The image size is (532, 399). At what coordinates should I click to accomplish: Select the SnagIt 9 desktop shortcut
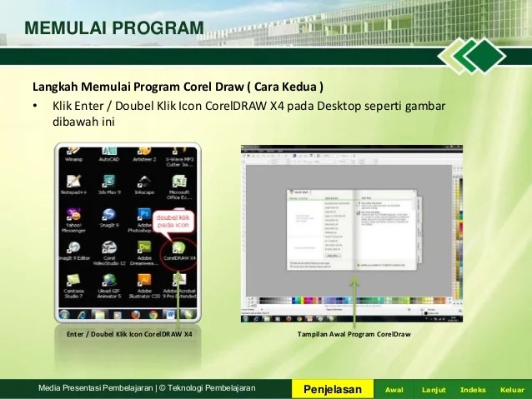(x=109, y=218)
